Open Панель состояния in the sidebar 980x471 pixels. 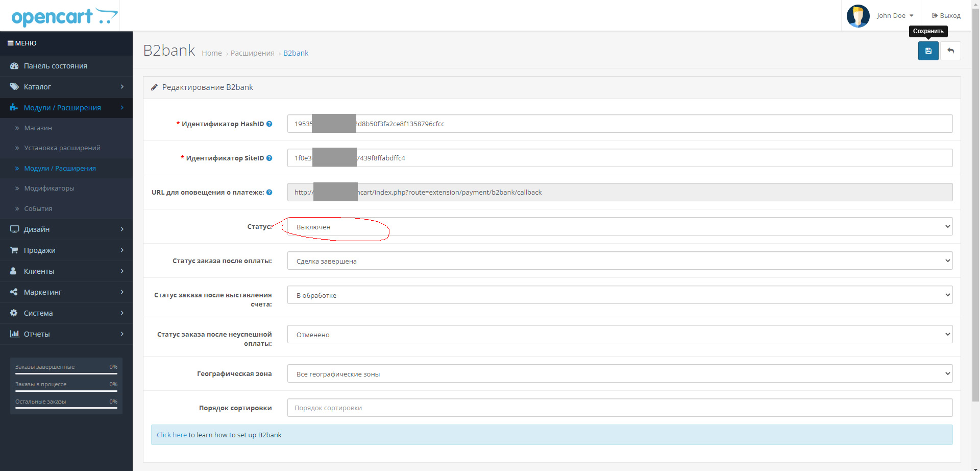[x=55, y=66]
